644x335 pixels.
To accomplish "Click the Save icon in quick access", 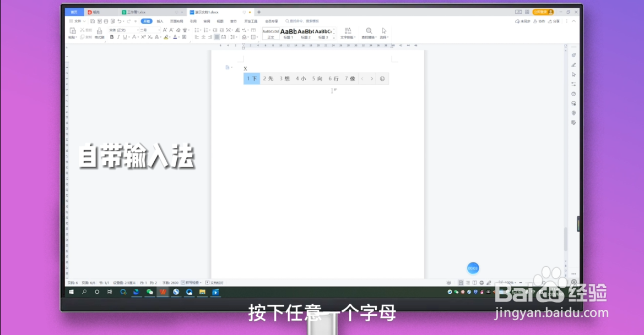I will pyautogui.click(x=93, y=21).
